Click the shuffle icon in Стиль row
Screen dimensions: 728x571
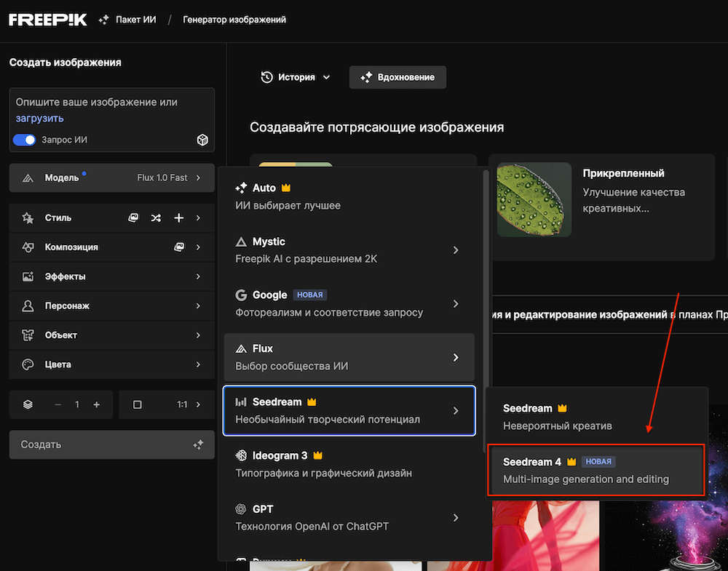click(156, 217)
